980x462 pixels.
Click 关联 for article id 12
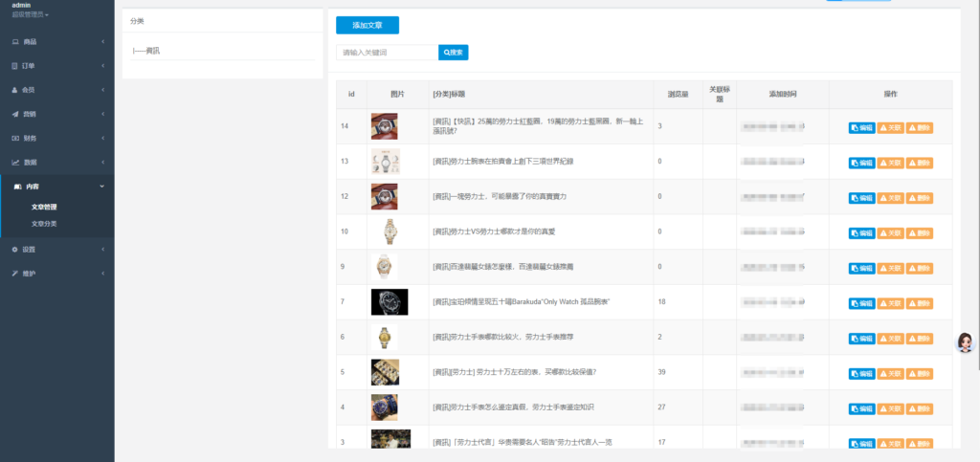tap(891, 198)
